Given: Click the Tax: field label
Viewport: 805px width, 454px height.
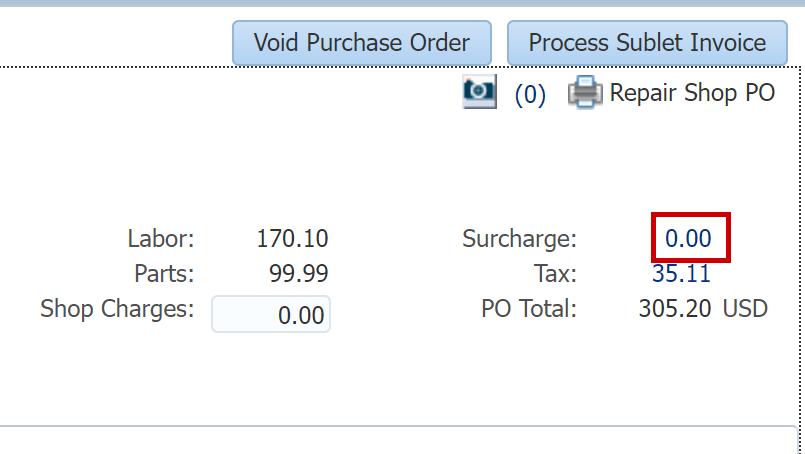Looking at the screenshot, I should point(555,274).
